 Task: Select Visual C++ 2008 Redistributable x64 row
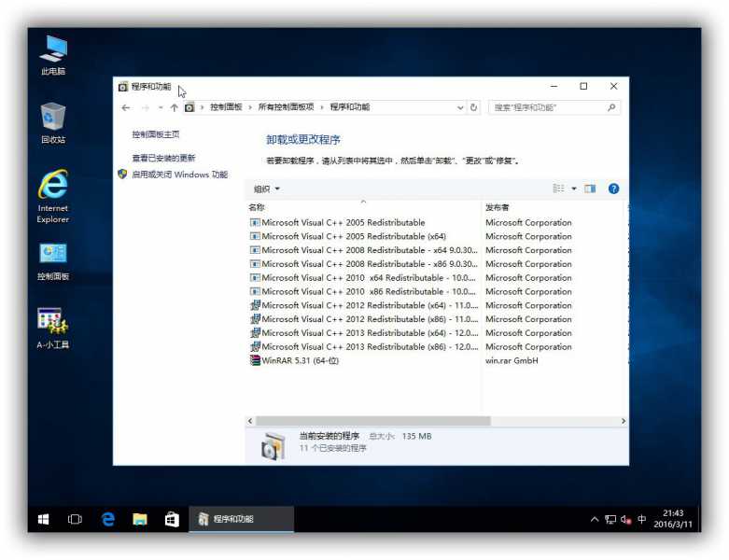point(364,250)
